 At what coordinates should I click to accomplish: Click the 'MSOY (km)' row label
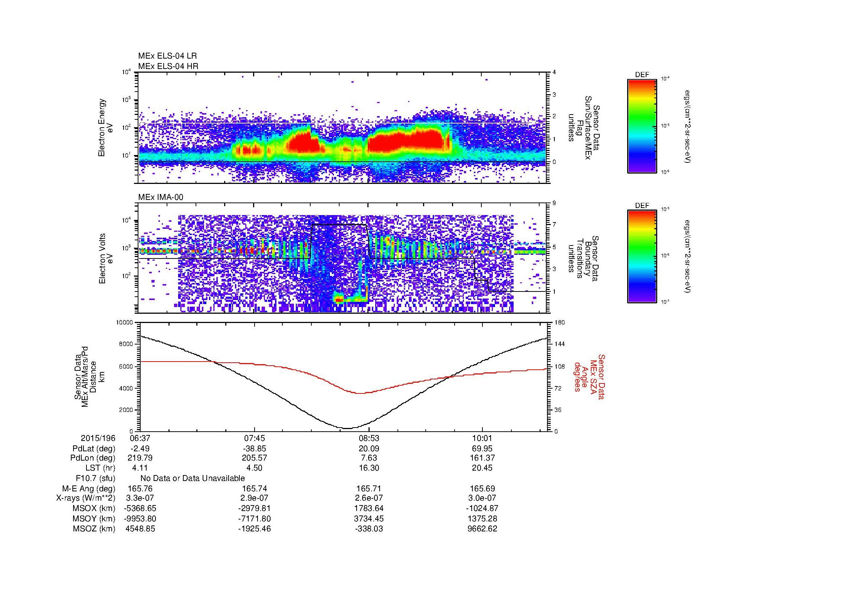pos(94,518)
